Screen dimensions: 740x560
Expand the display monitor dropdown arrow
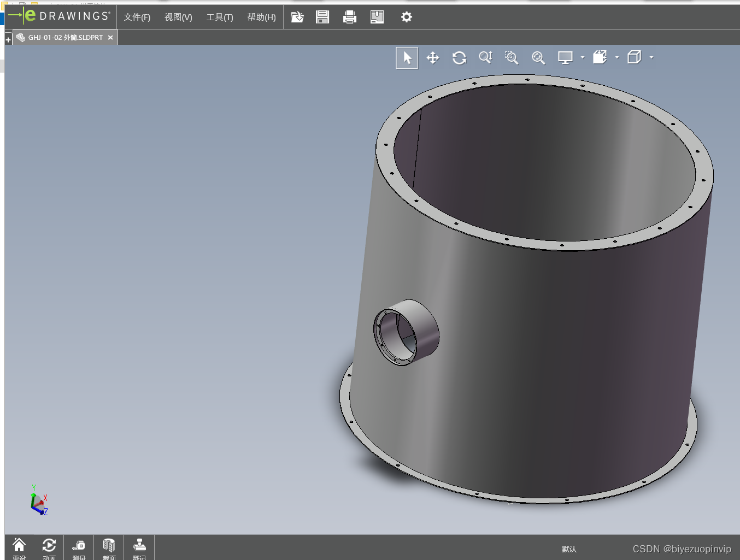[x=583, y=57]
